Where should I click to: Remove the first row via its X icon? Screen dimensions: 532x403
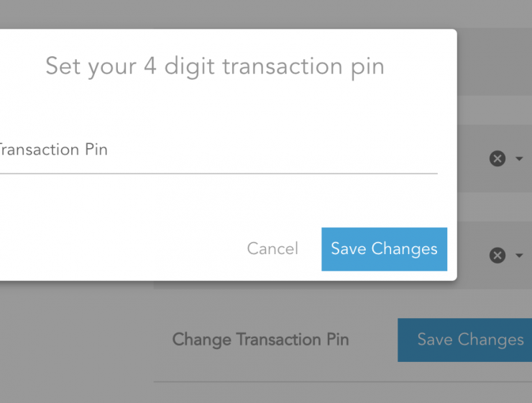(x=497, y=158)
